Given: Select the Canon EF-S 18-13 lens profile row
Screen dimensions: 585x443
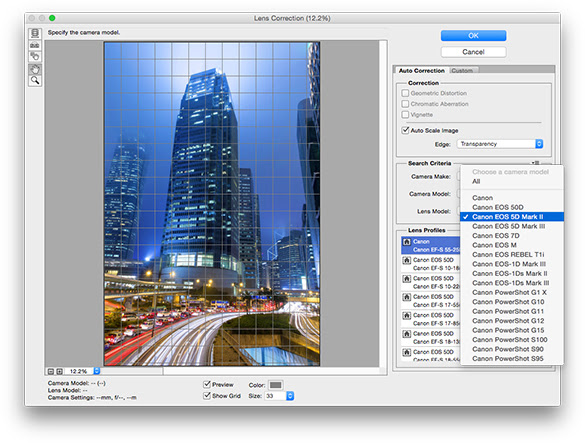Looking at the screenshot, I should pos(431,338).
